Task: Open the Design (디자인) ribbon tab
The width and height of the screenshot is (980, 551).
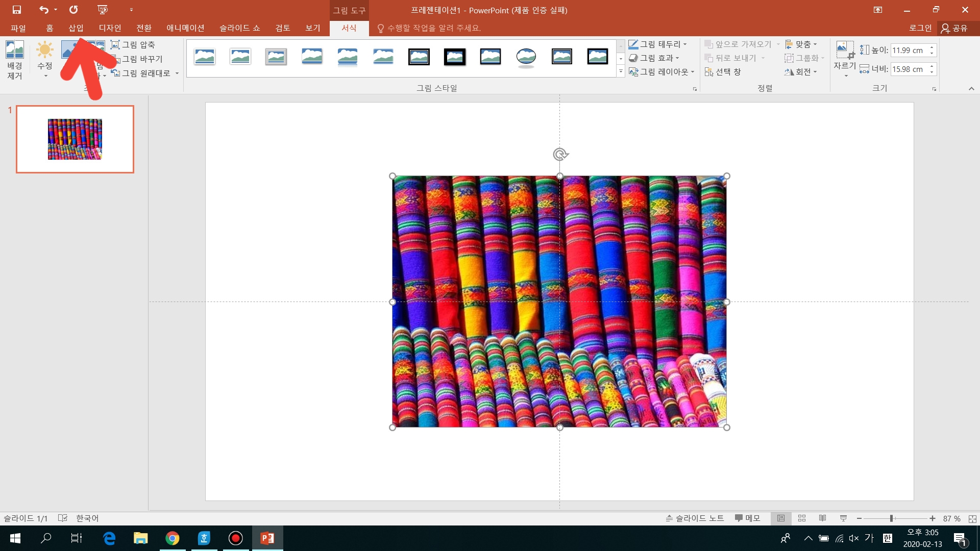Action: 110,28
